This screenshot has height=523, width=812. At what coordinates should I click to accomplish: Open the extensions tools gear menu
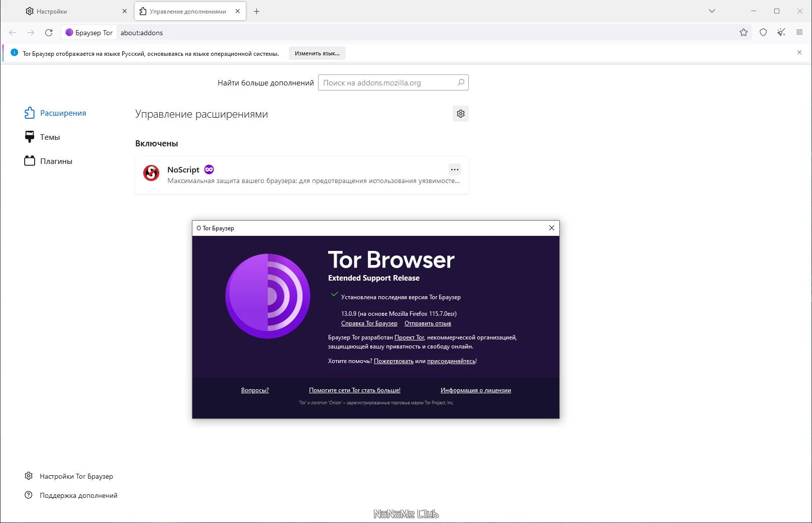coord(461,114)
